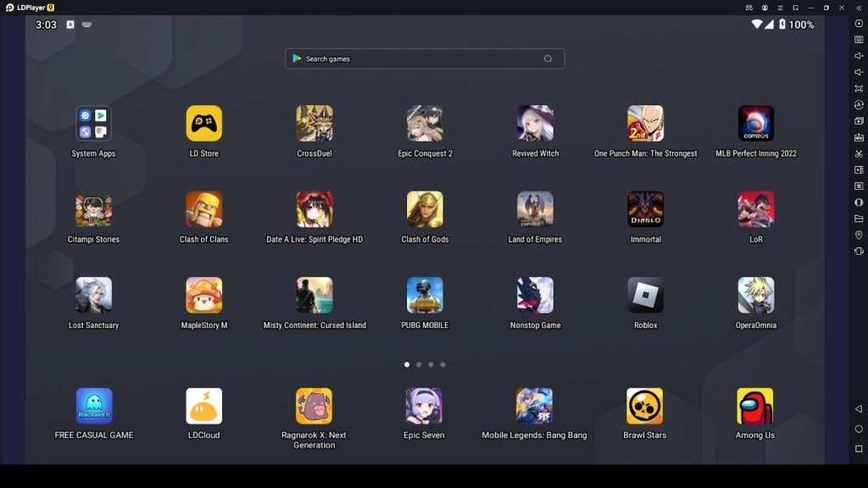Image resolution: width=868 pixels, height=488 pixels.
Task: Open the System Apps folder
Action: [x=93, y=123]
